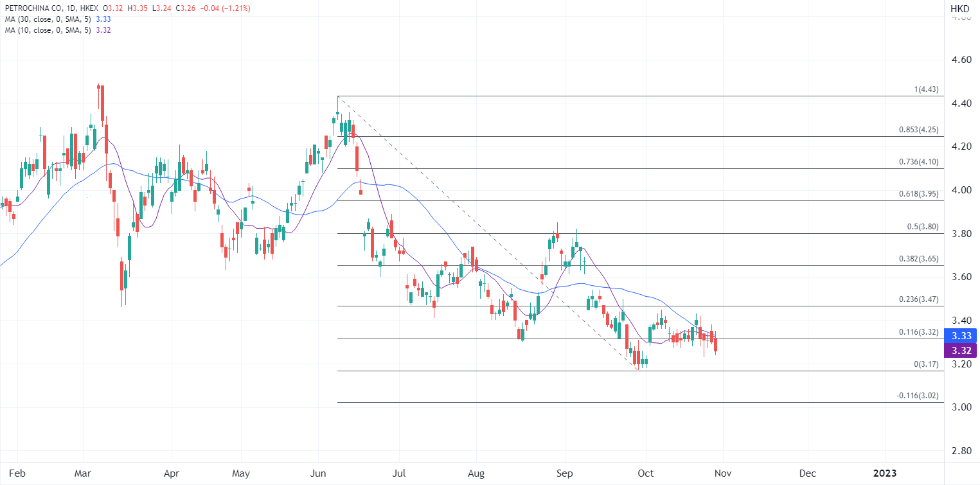Select the 0.853(4.25) Fibonacci level label
The width and height of the screenshot is (980, 485).
click(x=918, y=130)
